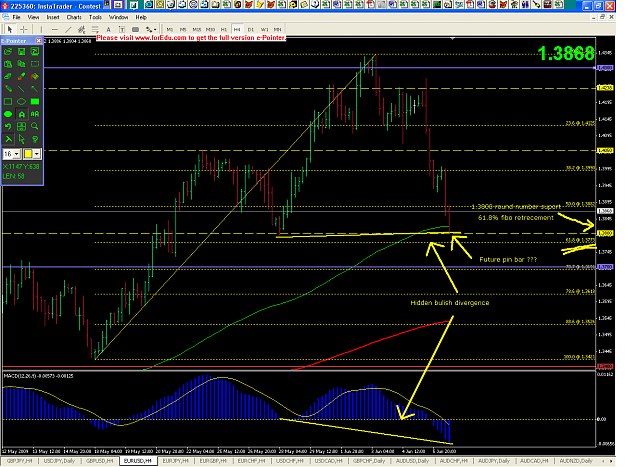Add text with the A tool
The image size is (625, 467).
point(108,29)
